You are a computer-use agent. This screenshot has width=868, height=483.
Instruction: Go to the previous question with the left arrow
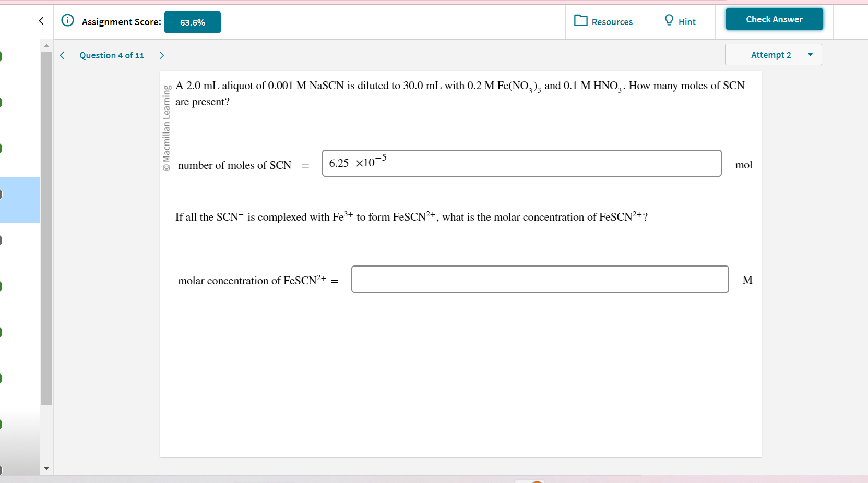point(62,55)
